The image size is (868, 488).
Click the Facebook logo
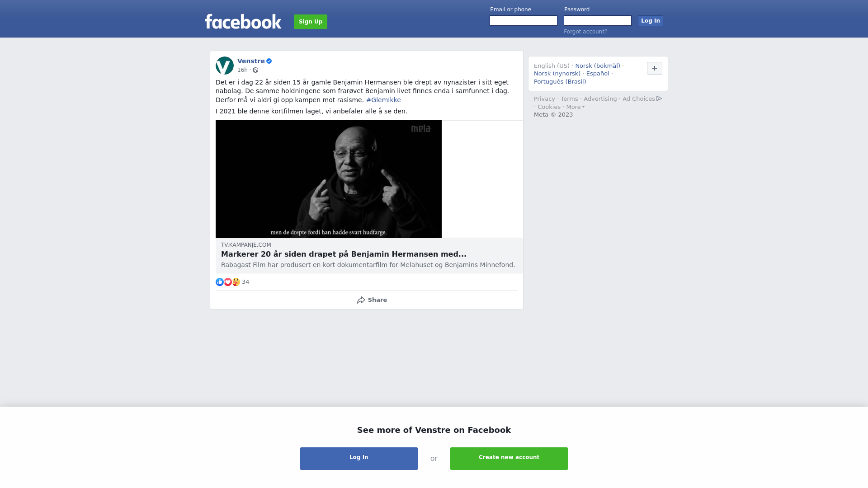243,21
